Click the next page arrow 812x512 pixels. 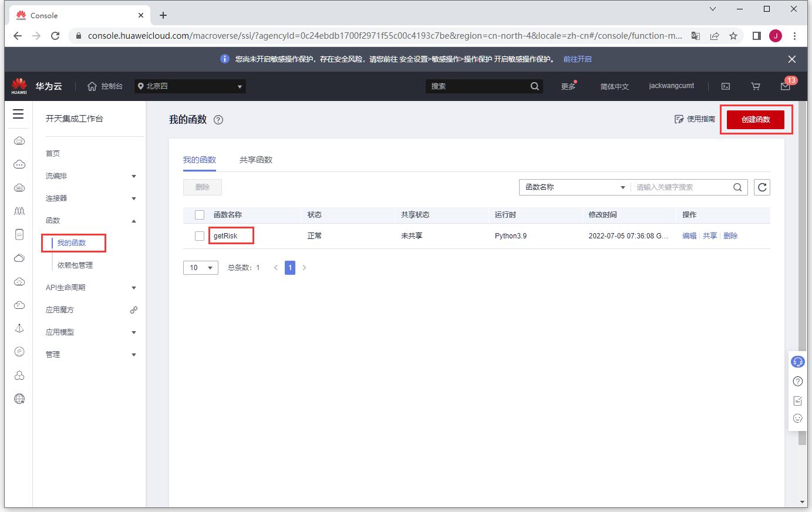304,268
